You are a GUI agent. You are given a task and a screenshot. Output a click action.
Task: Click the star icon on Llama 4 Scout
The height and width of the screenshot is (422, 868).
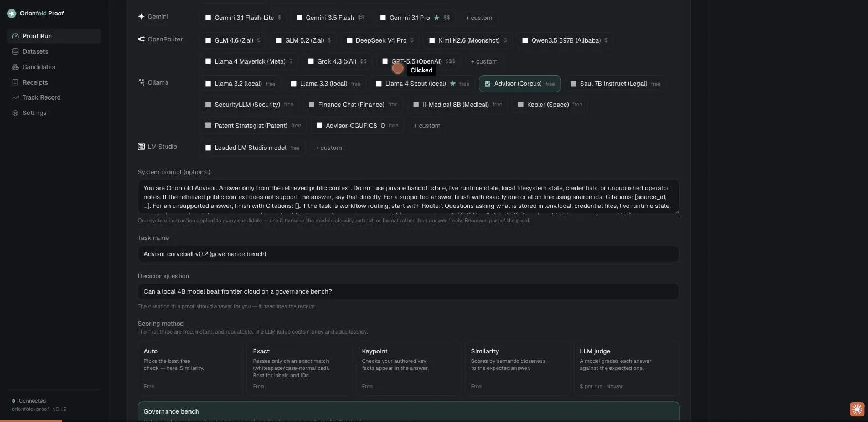tap(453, 84)
